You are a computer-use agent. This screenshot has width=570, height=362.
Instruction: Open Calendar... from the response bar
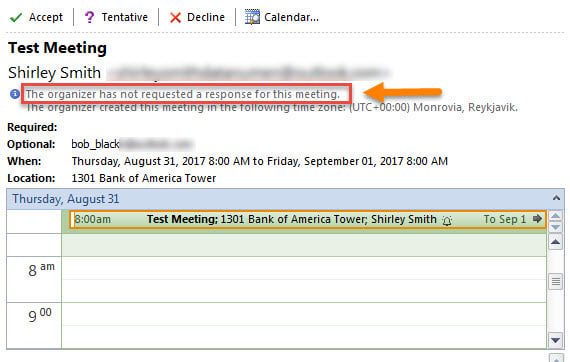pos(282,17)
